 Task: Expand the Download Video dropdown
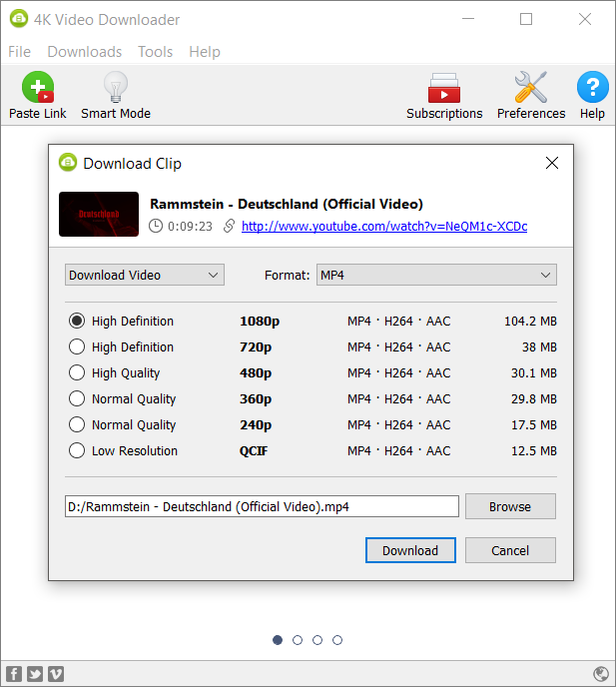pyautogui.click(x=145, y=275)
